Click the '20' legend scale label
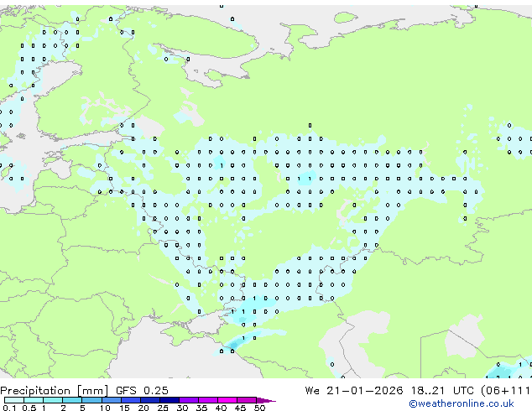Viewport: 532px width, 411px height. point(143,408)
